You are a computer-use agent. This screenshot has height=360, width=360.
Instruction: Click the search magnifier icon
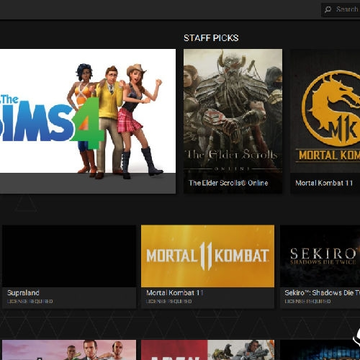(328, 9)
